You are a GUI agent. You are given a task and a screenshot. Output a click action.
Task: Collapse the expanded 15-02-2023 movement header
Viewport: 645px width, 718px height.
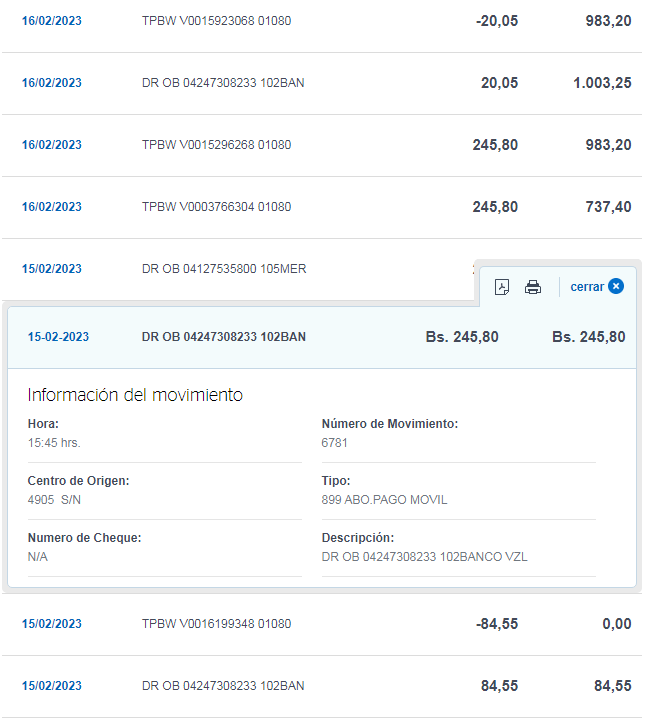pos(322,337)
